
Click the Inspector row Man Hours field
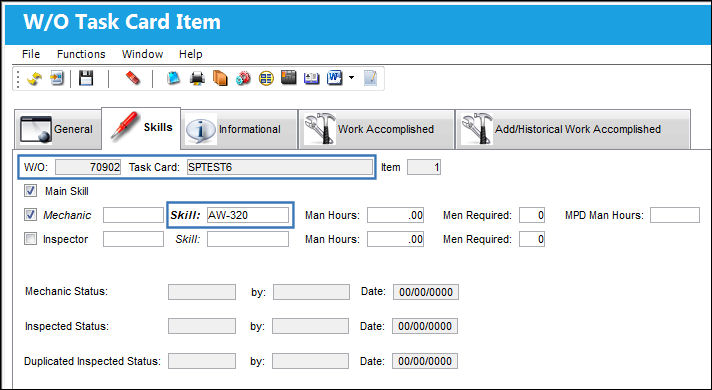pyautogui.click(x=396, y=239)
